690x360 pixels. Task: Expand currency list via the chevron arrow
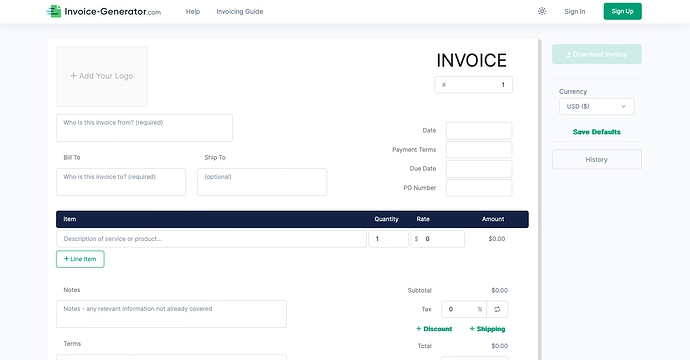pos(623,107)
